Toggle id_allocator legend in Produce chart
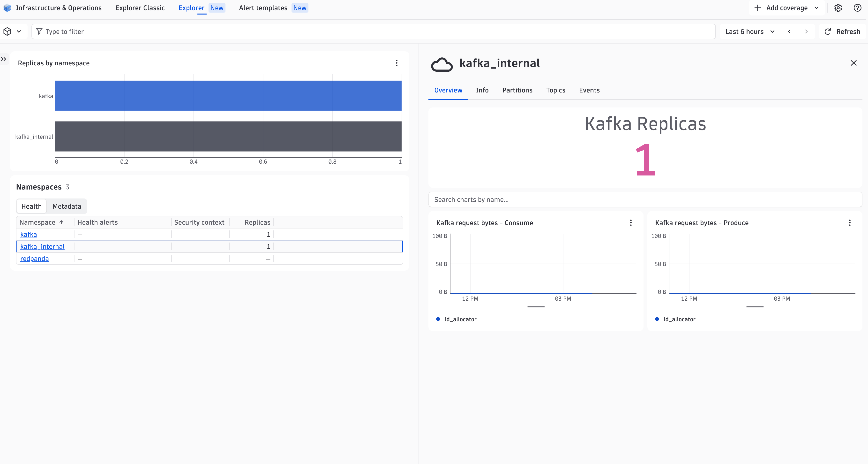The image size is (868, 464). point(675,319)
